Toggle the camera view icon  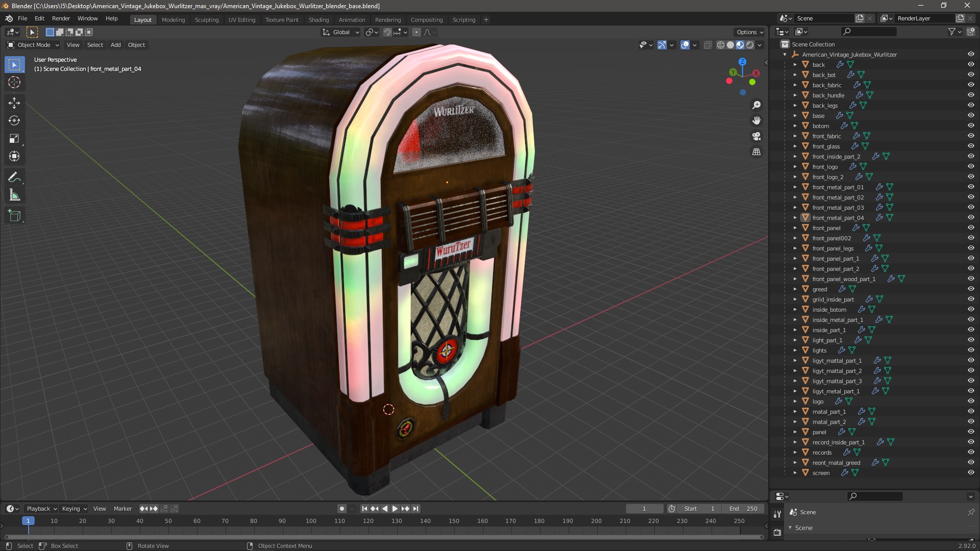[x=756, y=136]
